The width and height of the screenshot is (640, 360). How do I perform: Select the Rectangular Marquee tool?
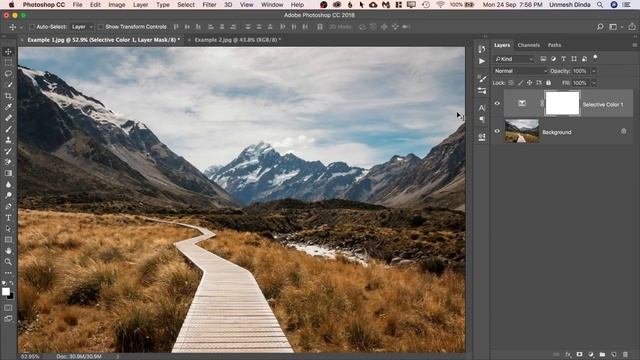click(8, 62)
